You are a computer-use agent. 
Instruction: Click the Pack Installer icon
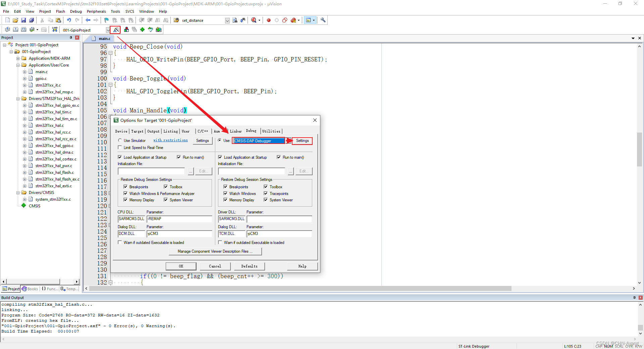pos(159,30)
